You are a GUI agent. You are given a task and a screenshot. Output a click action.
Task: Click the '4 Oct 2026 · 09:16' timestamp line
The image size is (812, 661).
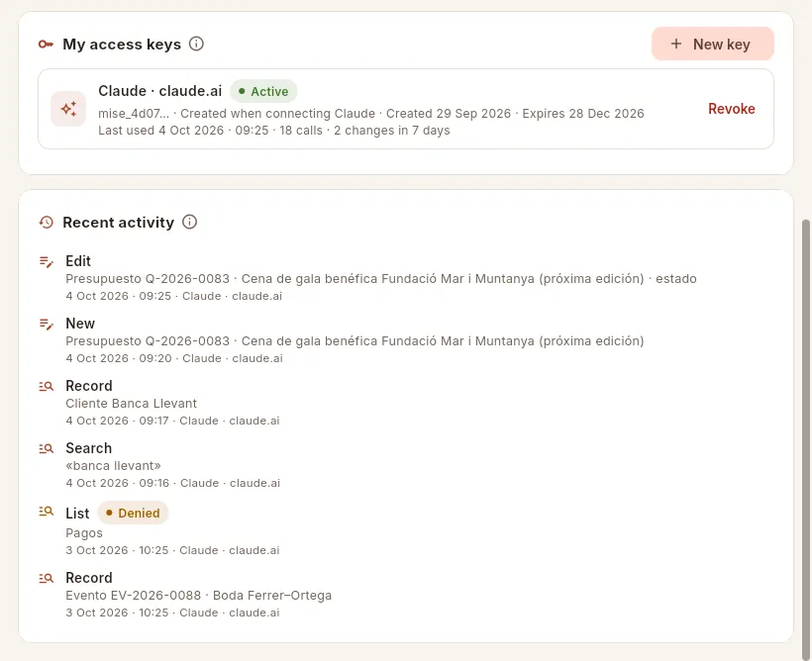pos(173,483)
